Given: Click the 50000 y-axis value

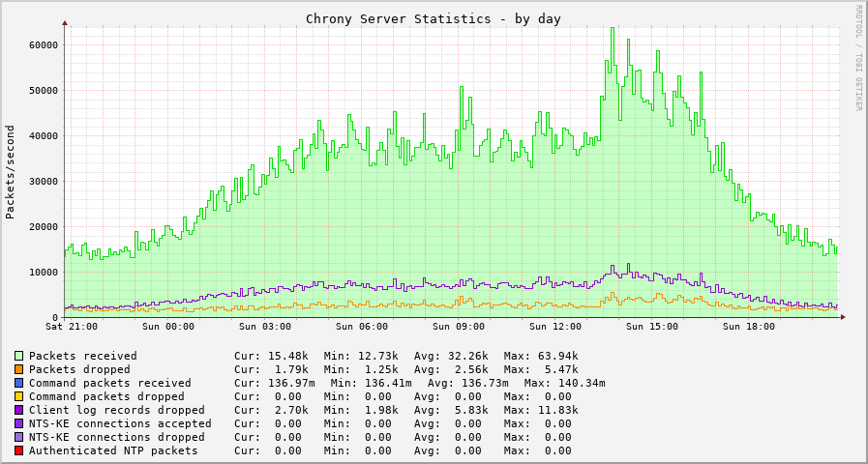Looking at the screenshot, I should tap(44, 91).
